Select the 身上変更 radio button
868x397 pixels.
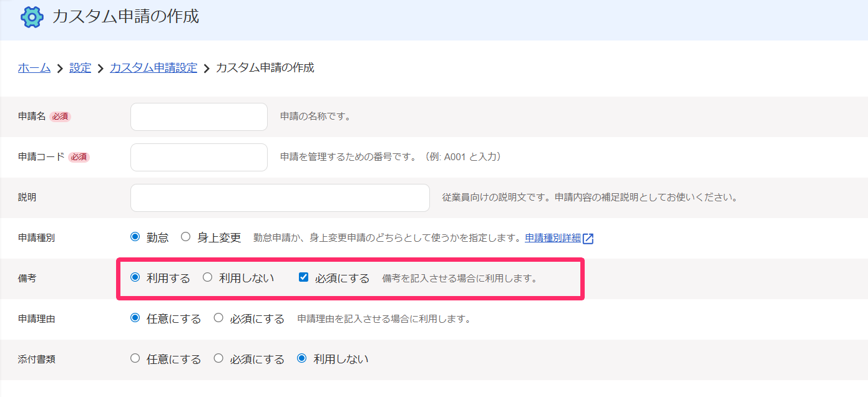(x=185, y=237)
